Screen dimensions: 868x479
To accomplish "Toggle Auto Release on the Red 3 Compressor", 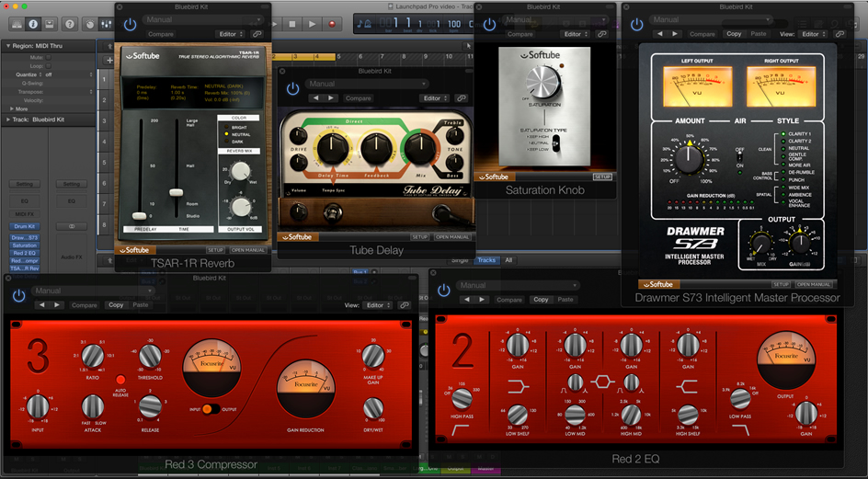I will pos(120,379).
